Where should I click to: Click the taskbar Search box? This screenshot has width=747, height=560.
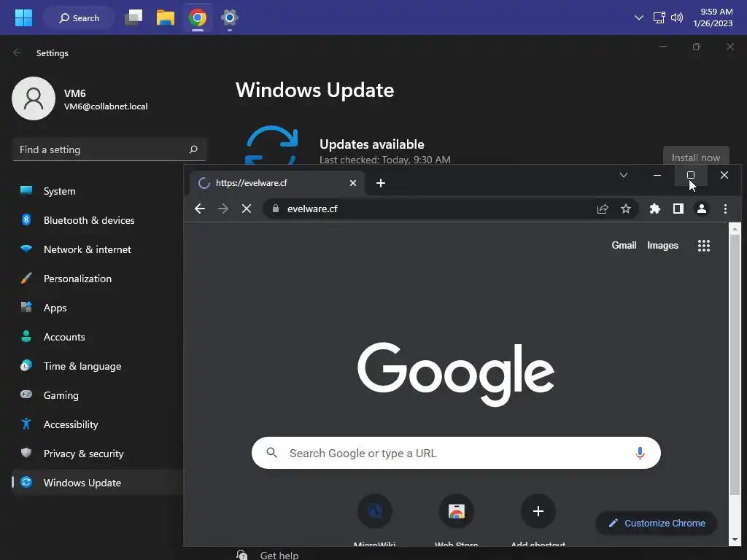pyautogui.click(x=79, y=18)
